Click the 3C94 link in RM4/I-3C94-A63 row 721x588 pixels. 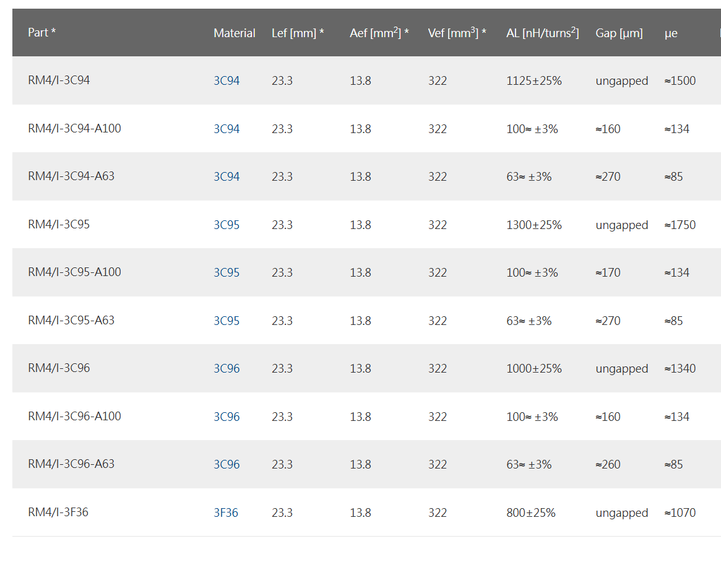coord(227,177)
